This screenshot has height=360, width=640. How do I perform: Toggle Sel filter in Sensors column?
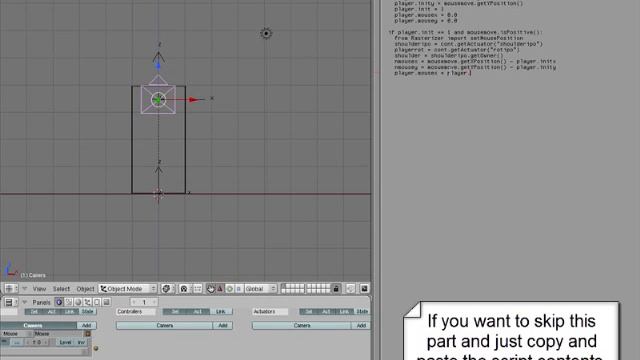coord(34,311)
